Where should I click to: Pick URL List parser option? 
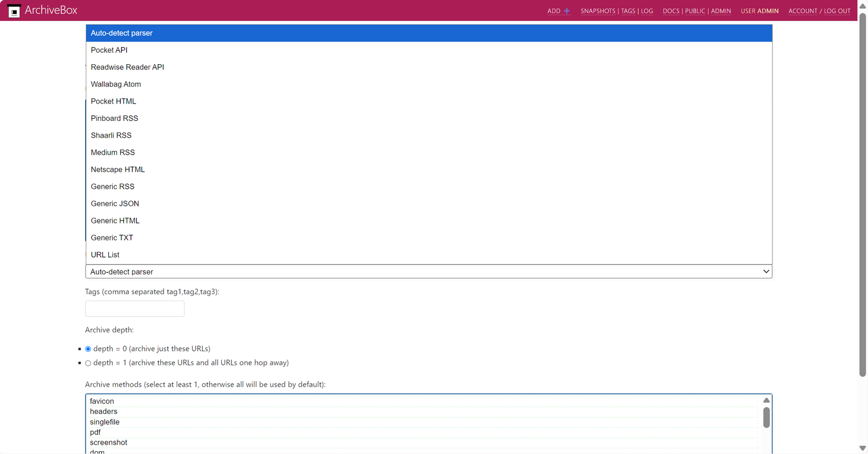point(429,255)
